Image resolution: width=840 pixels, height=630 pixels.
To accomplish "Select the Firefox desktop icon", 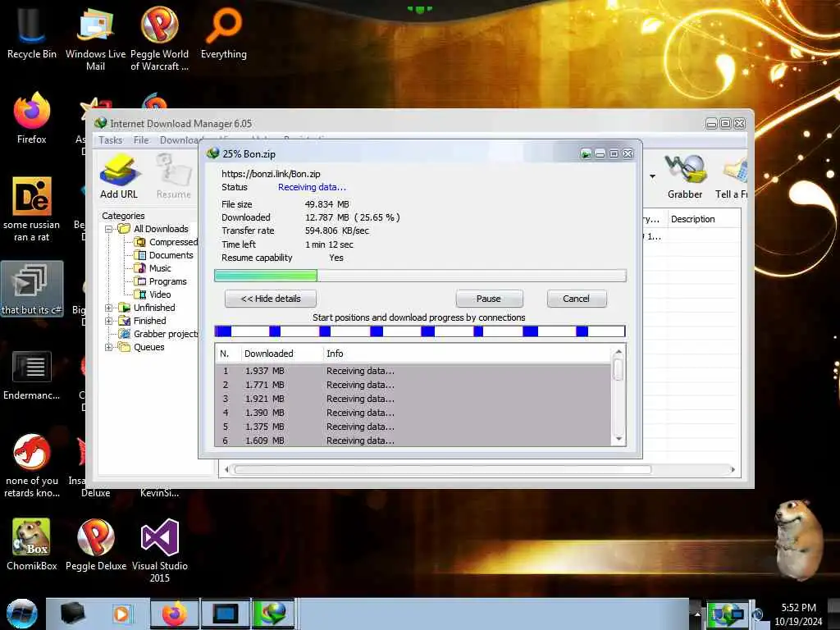I will click(x=32, y=118).
